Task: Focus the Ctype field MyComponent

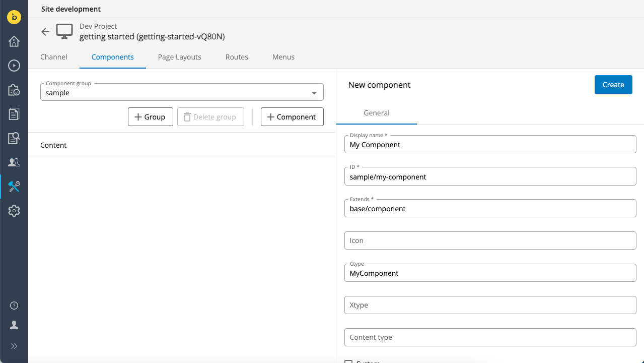Action: pyautogui.click(x=490, y=273)
